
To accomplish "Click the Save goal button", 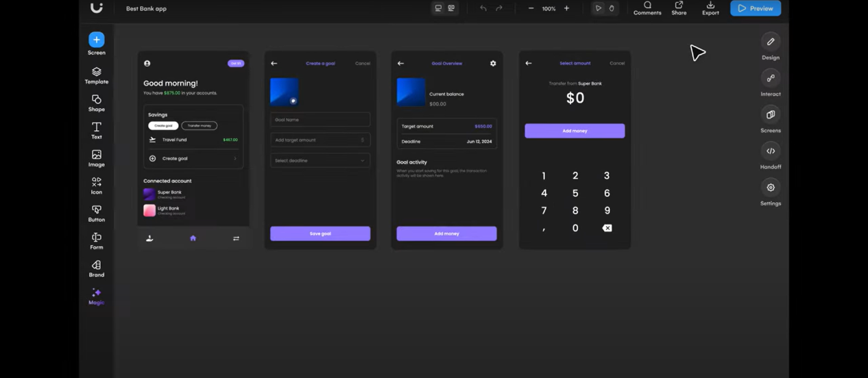I will pyautogui.click(x=320, y=234).
